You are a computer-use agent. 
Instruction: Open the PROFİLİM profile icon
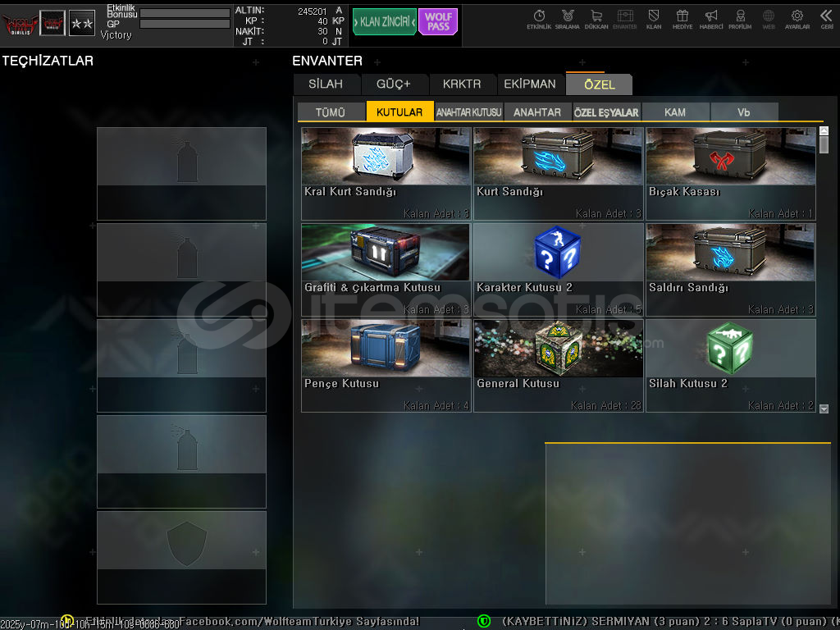pyautogui.click(x=740, y=20)
